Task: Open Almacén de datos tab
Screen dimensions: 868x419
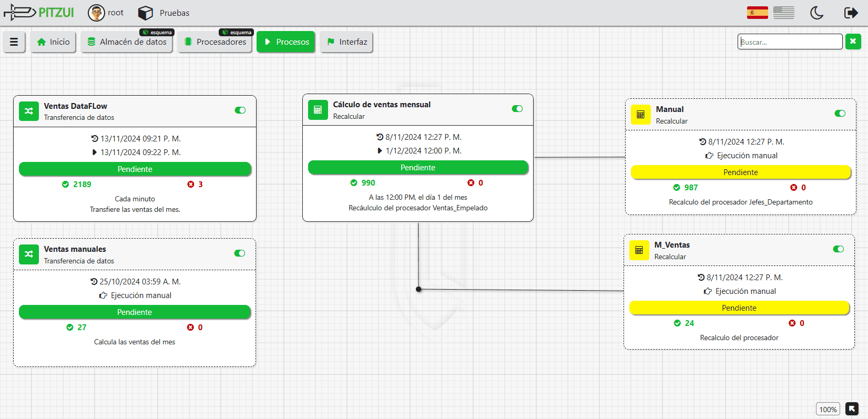Action: pos(127,42)
